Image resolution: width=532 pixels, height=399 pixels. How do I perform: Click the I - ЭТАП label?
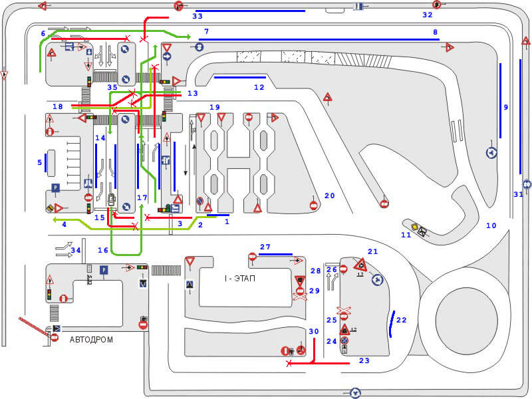click(239, 279)
